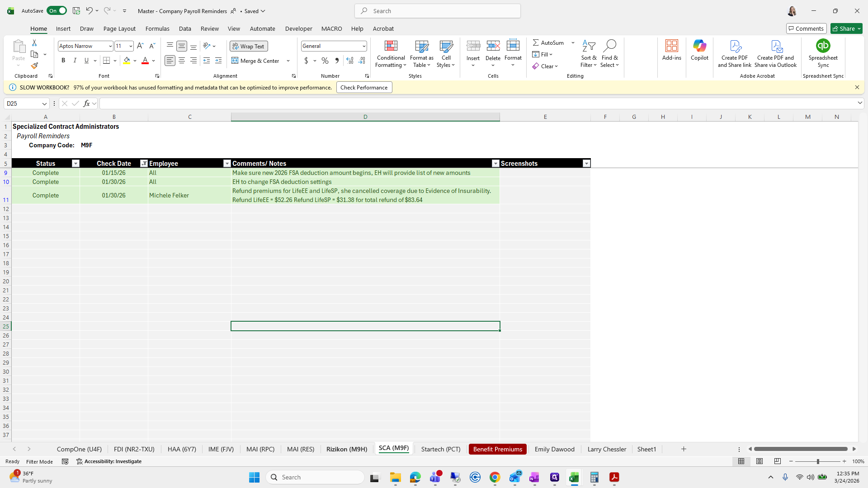This screenshot has width=868, height=488.
Task: Open the Status column filter dropdown
Action: coord(75,164)
